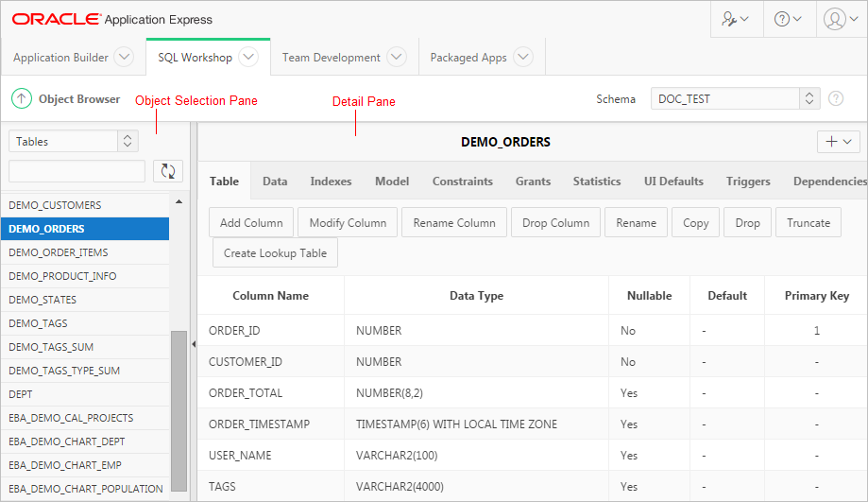Collapse the object selection pane splitter
The image size is (868, 502).
(194, 345)
